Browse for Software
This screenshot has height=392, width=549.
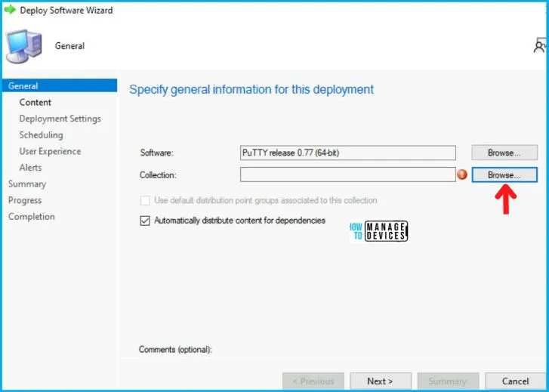(x=504, y=153)
